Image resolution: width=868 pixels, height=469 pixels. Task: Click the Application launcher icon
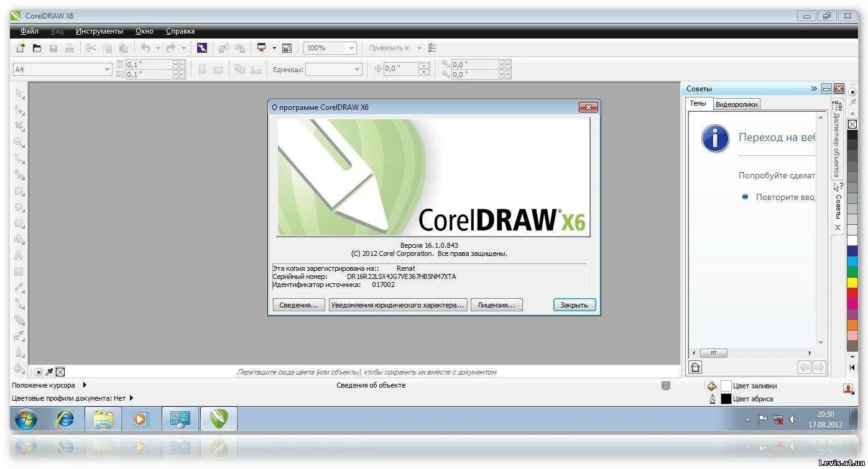pyautogui.click(x=262, y=48)
